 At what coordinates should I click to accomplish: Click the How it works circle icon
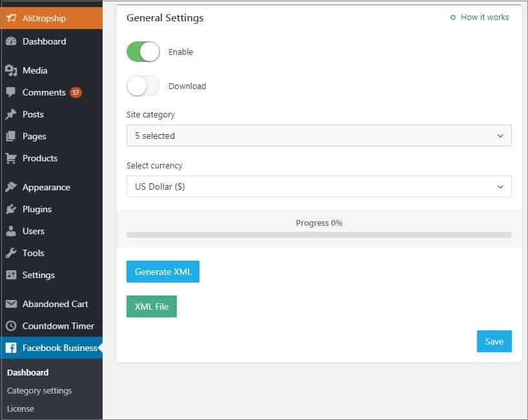453,17
